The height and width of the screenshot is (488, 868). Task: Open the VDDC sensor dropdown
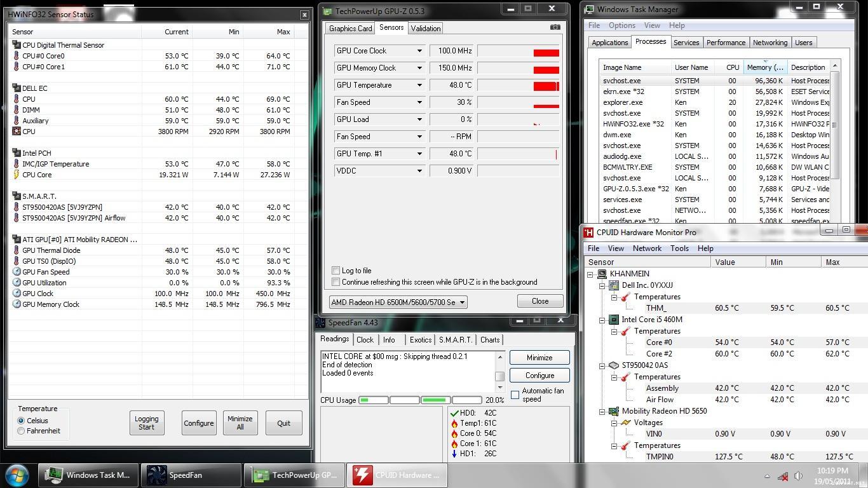point(419,170)
